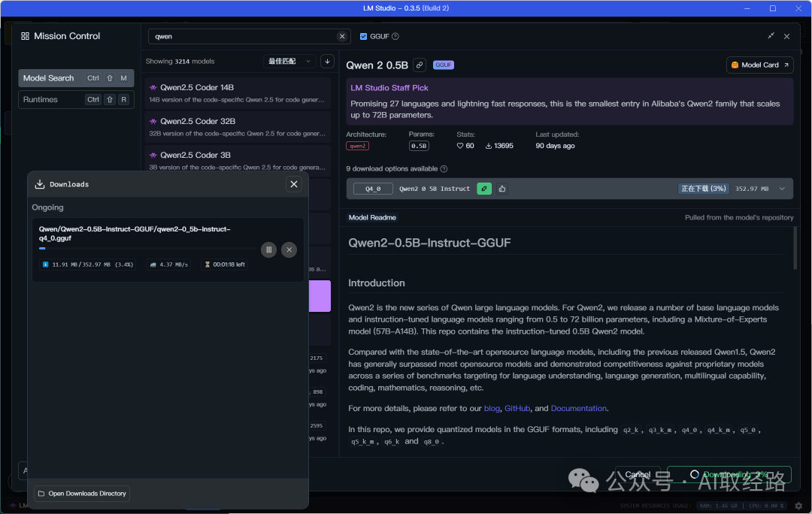Open Downloads Directory button
Viewport: 812px width, 514px height.
(x=82, y=494)
